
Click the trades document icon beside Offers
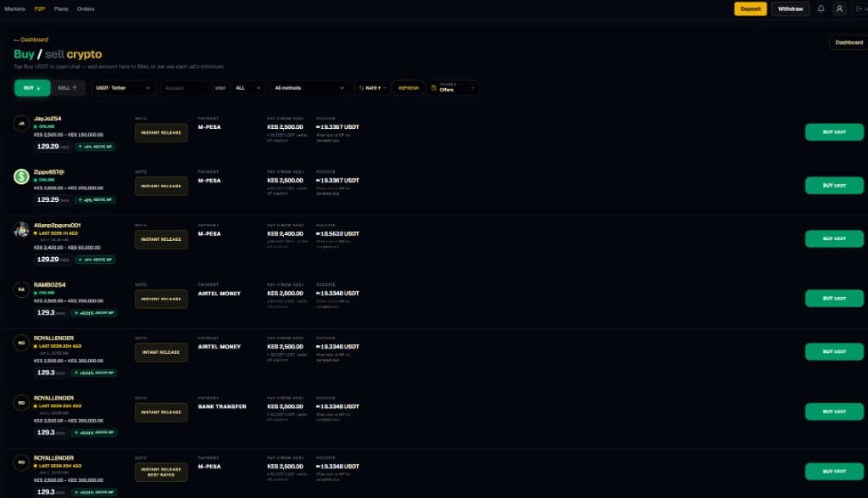433,87
